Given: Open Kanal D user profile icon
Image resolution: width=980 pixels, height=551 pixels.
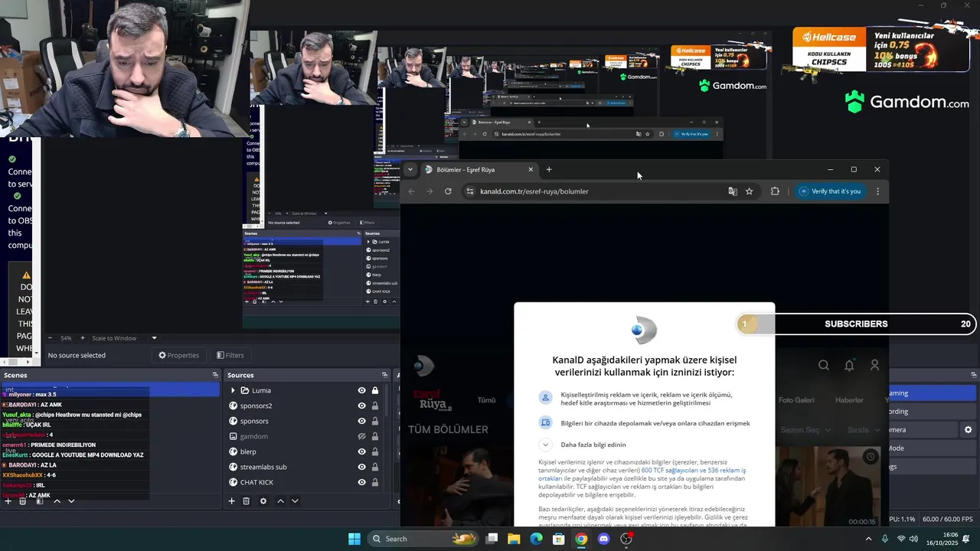Looking at the screenshot, I should pos(874,366).
